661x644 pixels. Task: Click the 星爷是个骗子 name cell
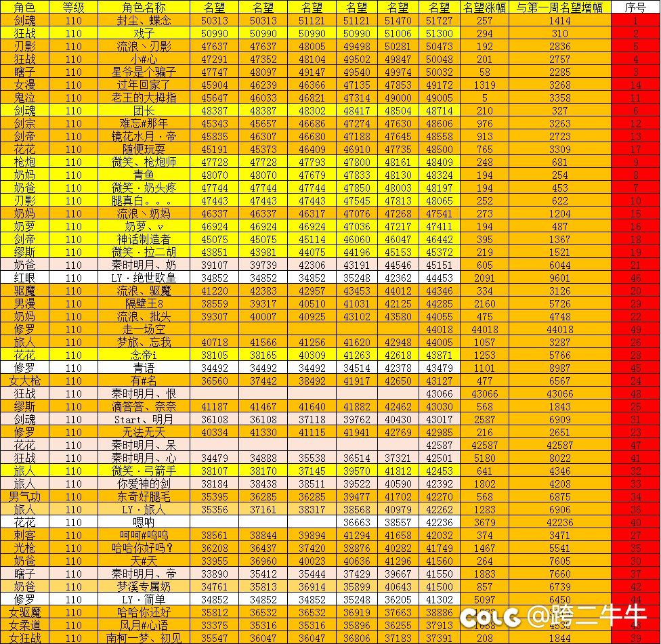click(x=144, y=72)
